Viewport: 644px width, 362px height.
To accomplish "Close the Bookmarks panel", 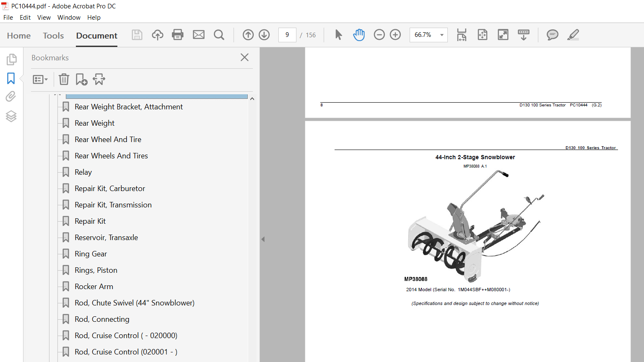I will pyautogui.click(x=245, y=57).
